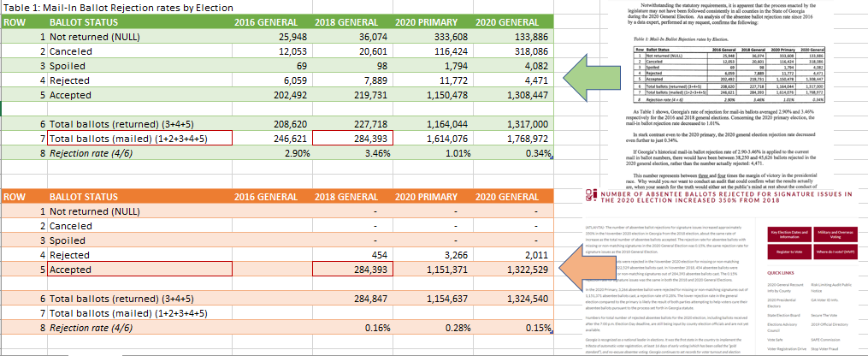Open Risk Limiting Audit Public Notice link
This screenshot has height=356, width=868.
click(830, 287)
